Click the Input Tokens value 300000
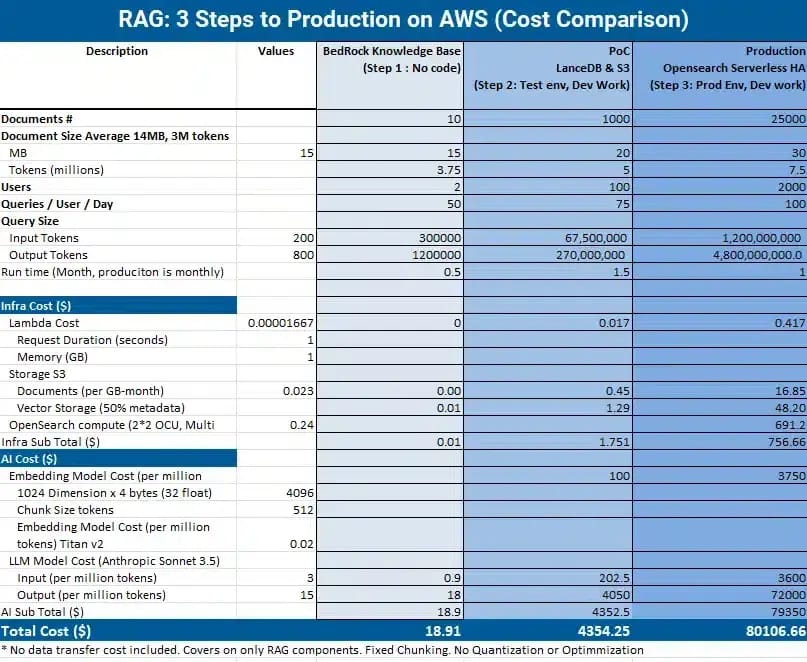 440,238
